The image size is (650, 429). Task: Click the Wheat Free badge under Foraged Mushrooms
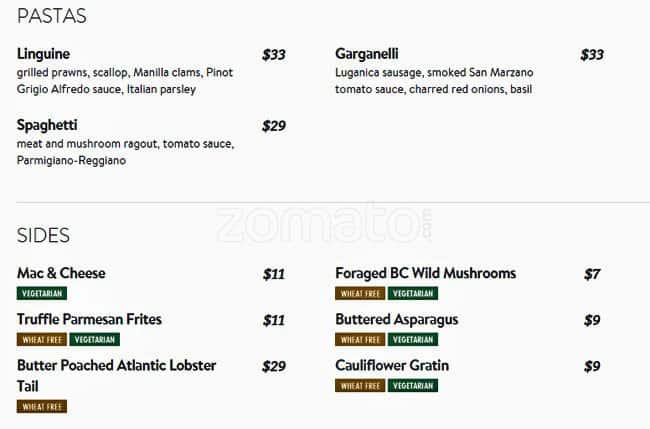pos(360,294)
